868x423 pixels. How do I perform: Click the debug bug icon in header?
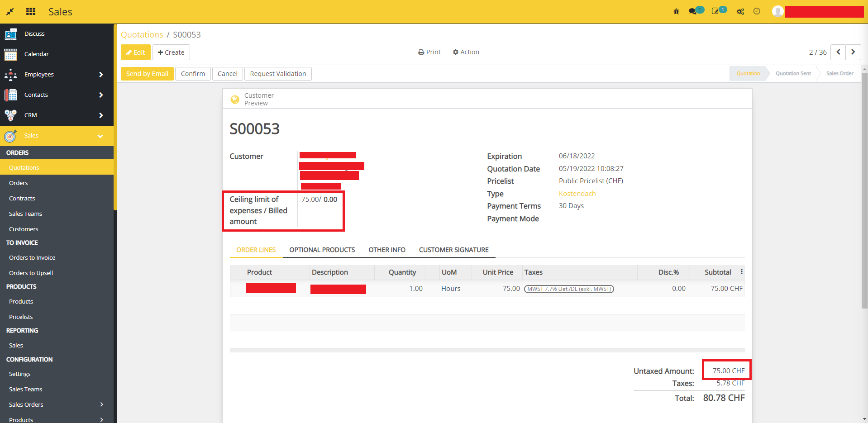tap(676, 12)
